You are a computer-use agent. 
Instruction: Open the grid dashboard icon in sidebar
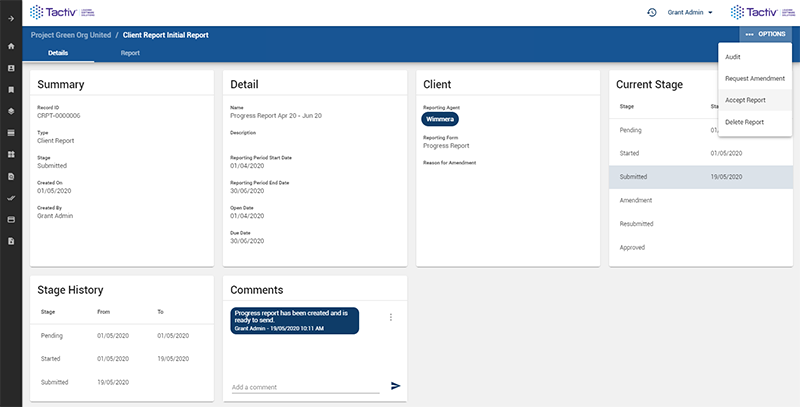[x=10, y=154]
